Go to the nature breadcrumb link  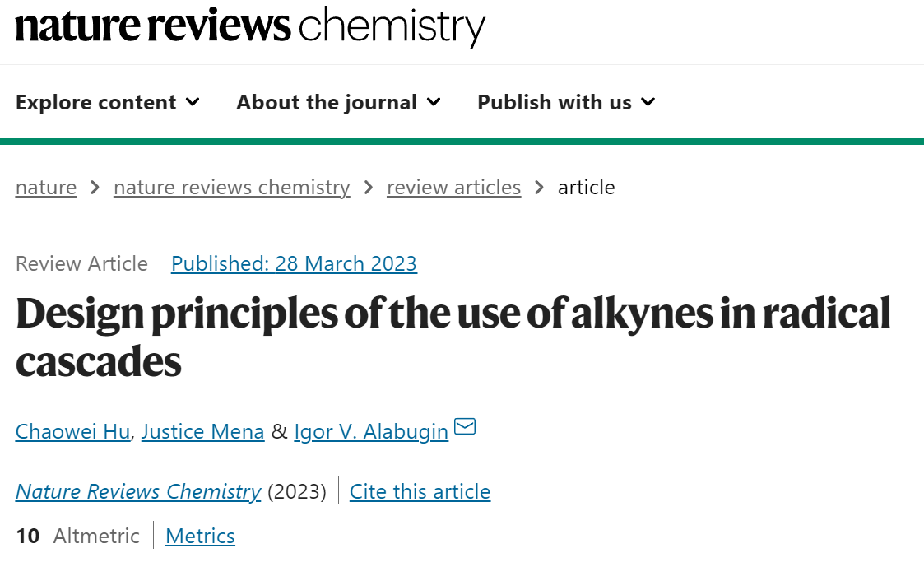coord(46,188)
